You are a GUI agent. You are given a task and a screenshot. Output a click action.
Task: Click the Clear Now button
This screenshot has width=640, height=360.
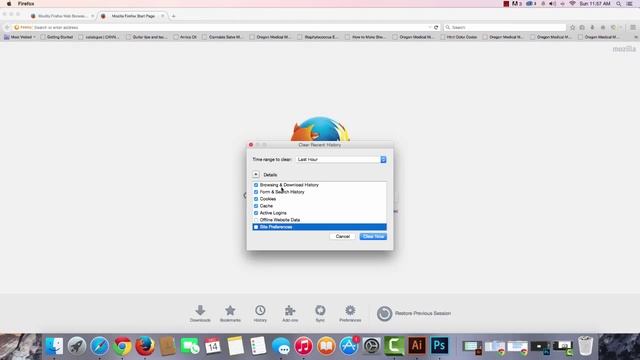point(373,236)
